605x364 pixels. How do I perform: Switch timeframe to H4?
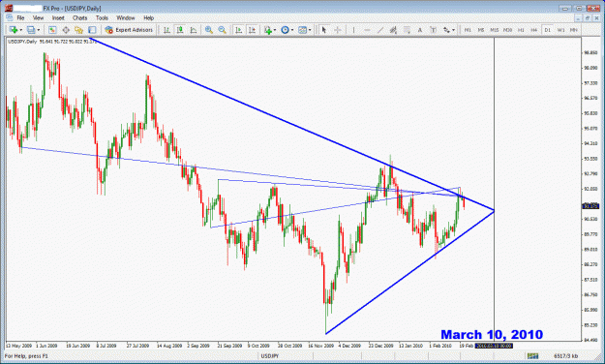[x=534, y=30]
